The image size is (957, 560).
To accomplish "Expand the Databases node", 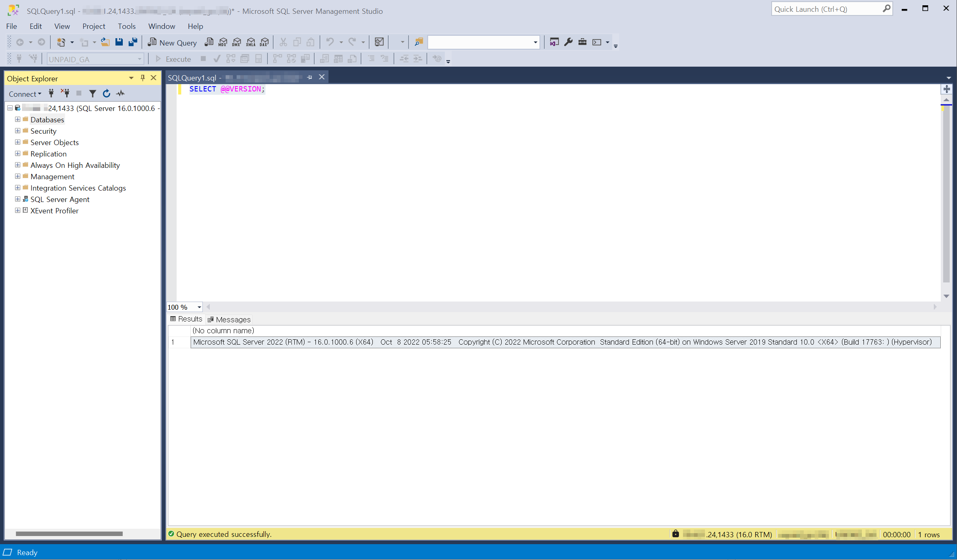I will [x=17, y=119].
